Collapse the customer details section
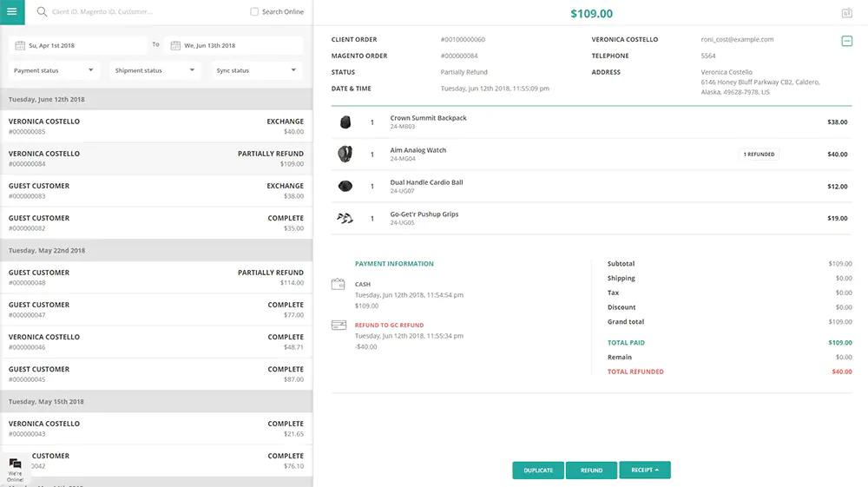 [x=846, y=41]
